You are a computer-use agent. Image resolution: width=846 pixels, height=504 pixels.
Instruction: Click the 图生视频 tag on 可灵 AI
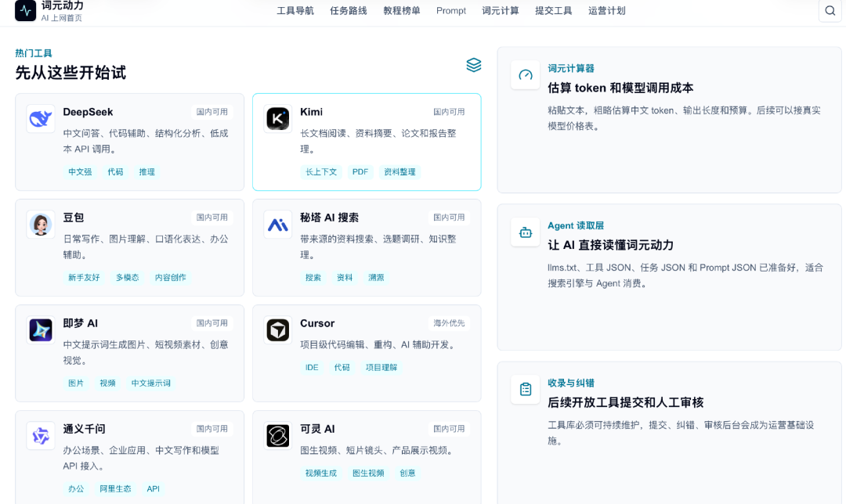[x=368, y=473]
